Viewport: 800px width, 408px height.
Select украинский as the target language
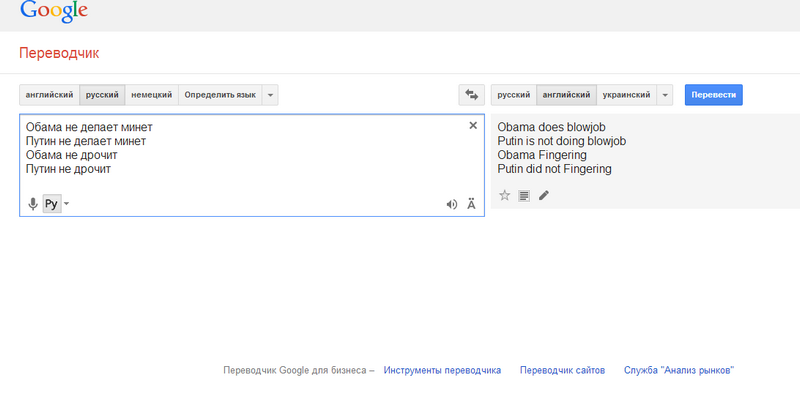coord(627,95)
